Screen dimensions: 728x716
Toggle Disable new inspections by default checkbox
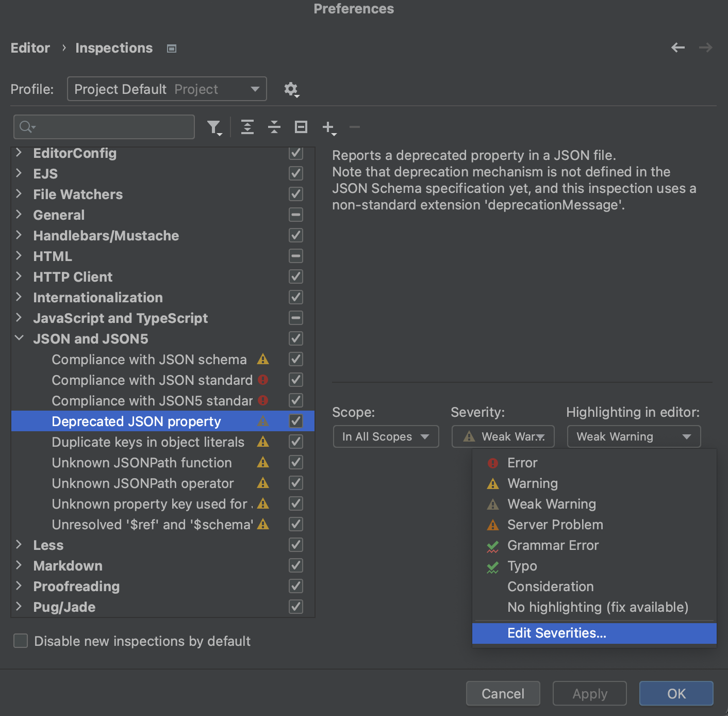pos(21,641)
